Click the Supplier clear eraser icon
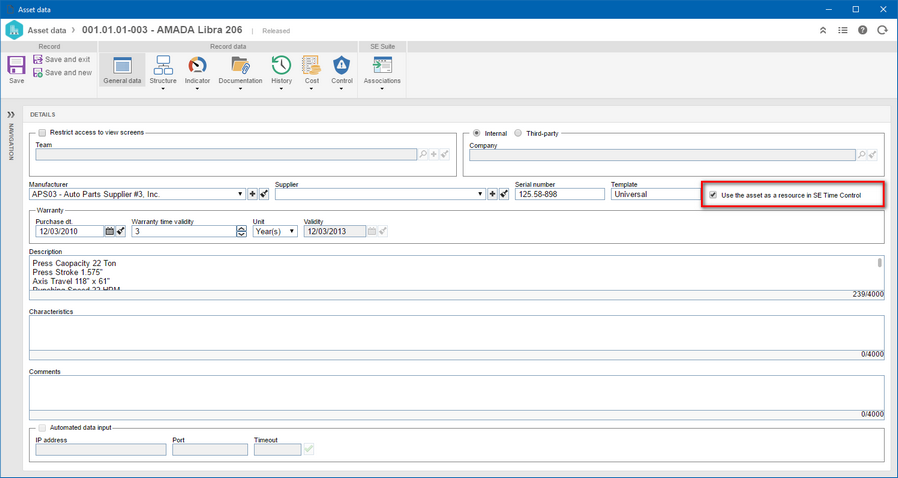 click(503, 195)
